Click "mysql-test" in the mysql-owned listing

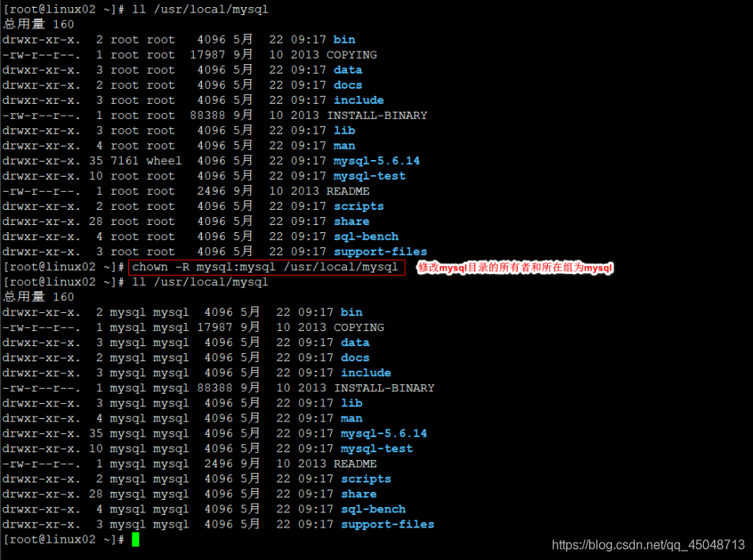click(x=377, y=448)
